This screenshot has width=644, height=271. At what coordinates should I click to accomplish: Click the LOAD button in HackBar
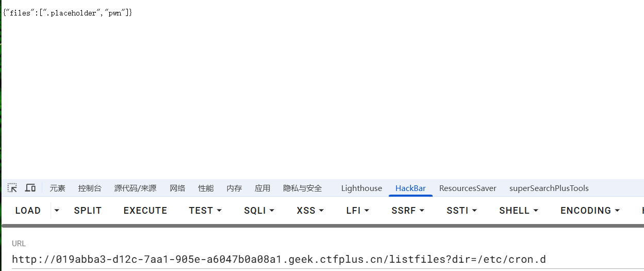(x=28, y=211)
